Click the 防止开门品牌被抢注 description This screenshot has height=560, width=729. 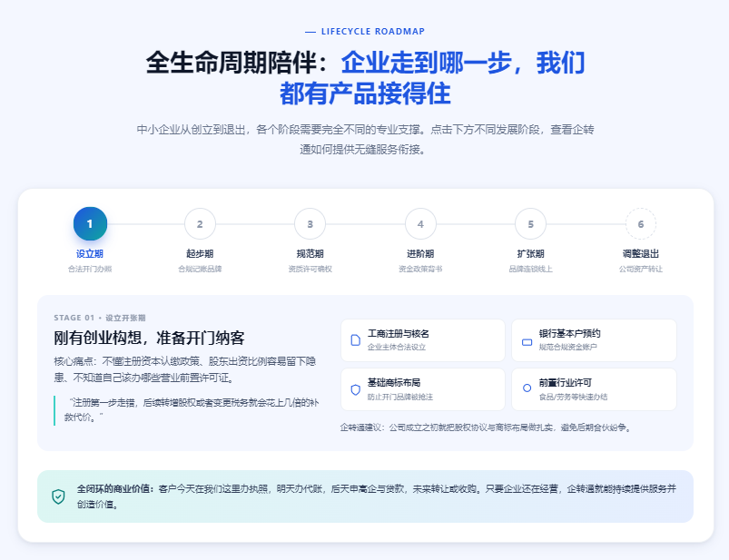click(399, 397)
